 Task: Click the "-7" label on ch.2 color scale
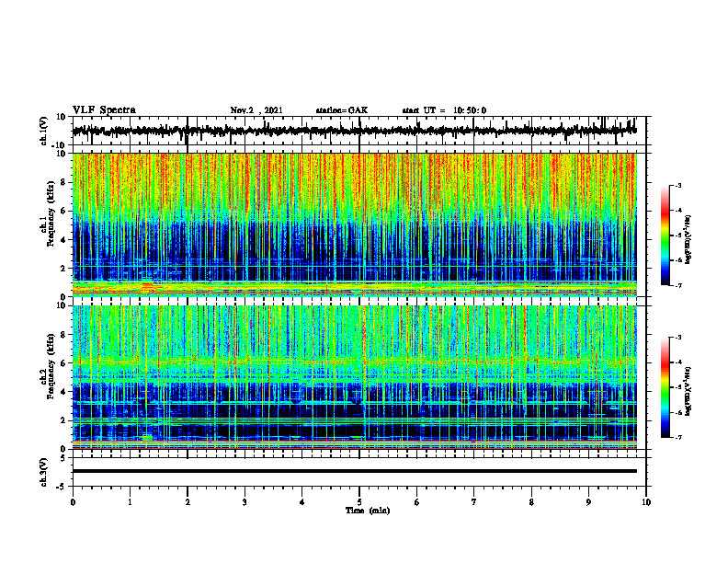pos(678,437)
